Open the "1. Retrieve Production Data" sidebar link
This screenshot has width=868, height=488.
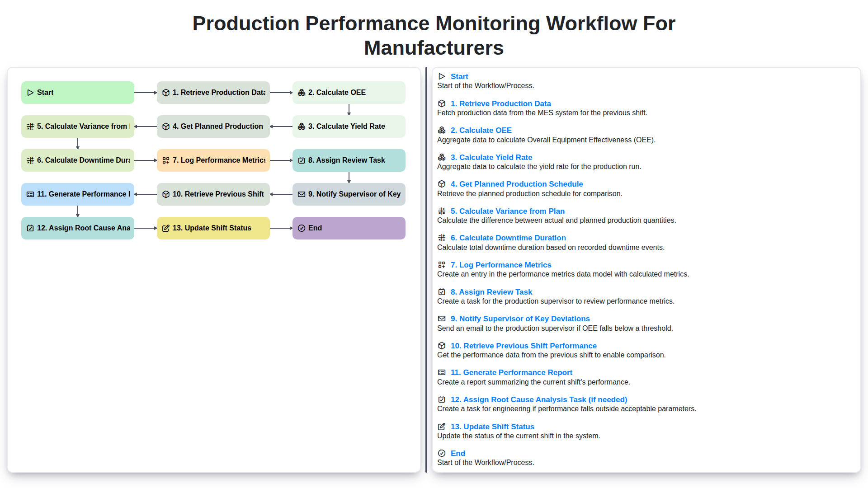(x=500, y=103)
